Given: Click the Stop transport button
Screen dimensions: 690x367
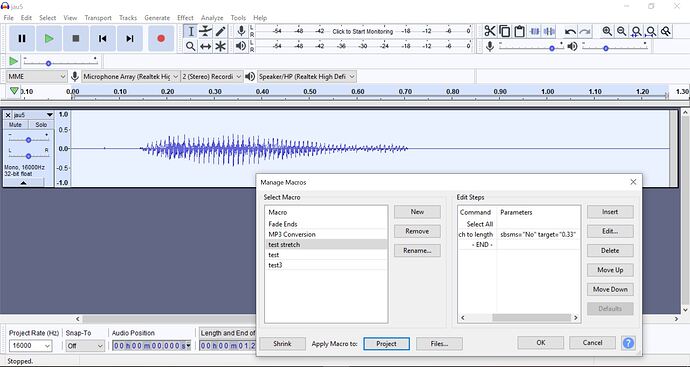Looking at the screenshot, I should (x=76, y=39).
